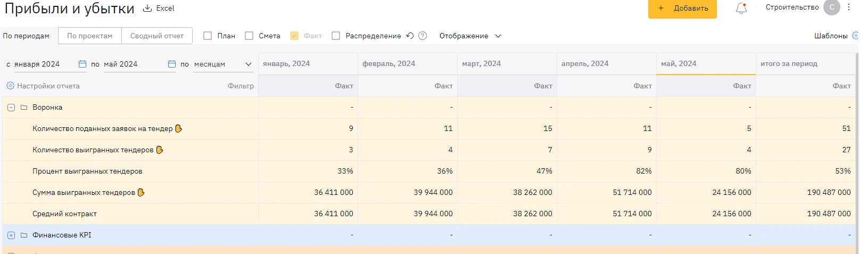Enable the План checkbox
This screenshot has width=868, height=254.
(208, 36)
